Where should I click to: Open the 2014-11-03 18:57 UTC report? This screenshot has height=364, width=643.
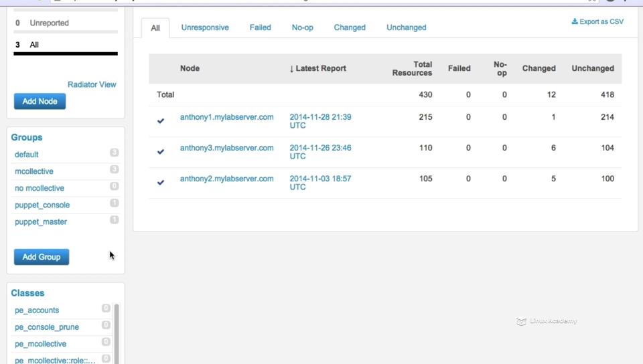coord(320,183)
